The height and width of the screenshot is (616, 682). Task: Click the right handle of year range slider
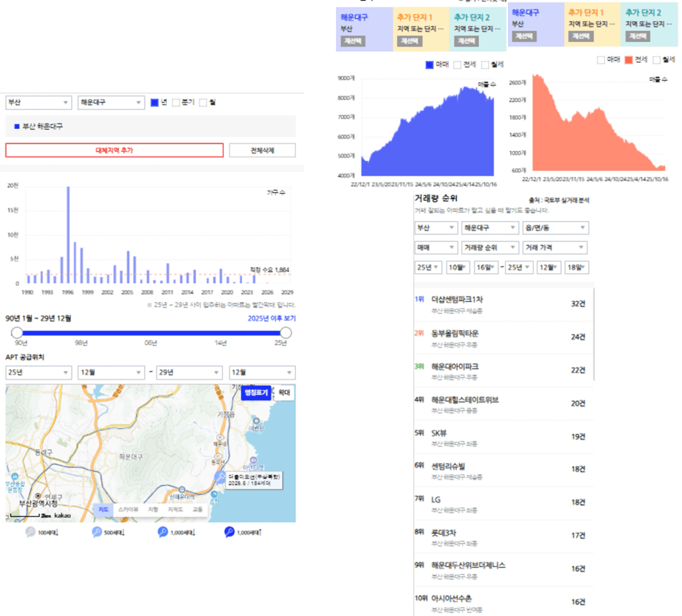286,333
